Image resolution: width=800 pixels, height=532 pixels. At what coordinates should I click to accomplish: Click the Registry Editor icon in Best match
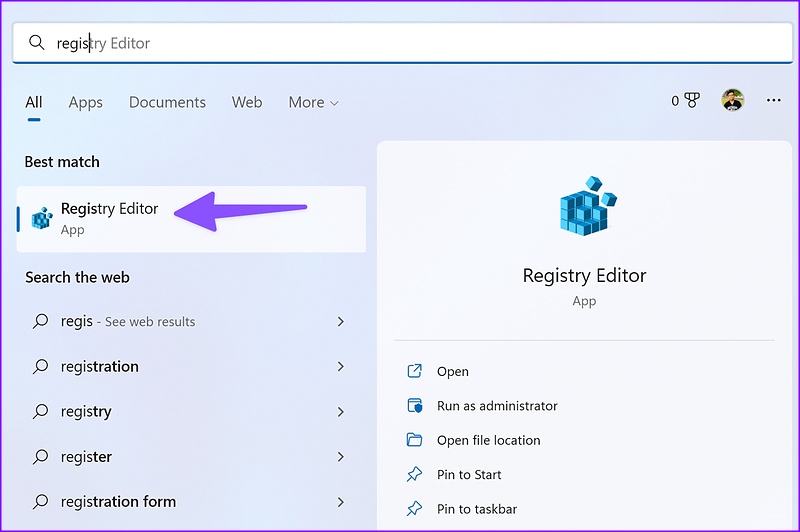click(42, 218)
